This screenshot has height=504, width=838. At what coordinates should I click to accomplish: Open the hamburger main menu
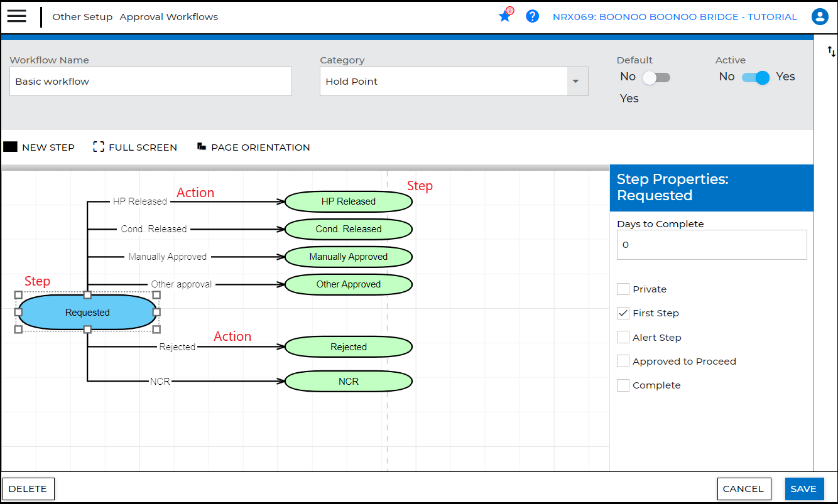(17, 17)
